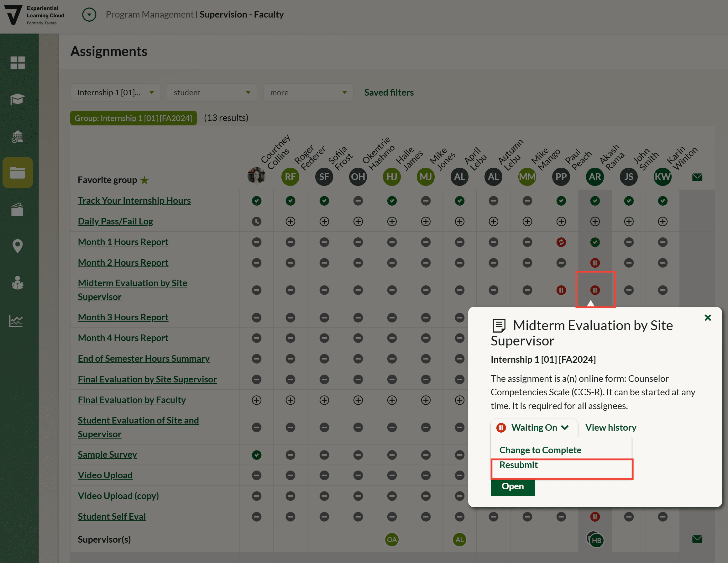Close the Midterm Evaluation popup with the X
This screenshot has height=563, width=728.
[708, 318]
